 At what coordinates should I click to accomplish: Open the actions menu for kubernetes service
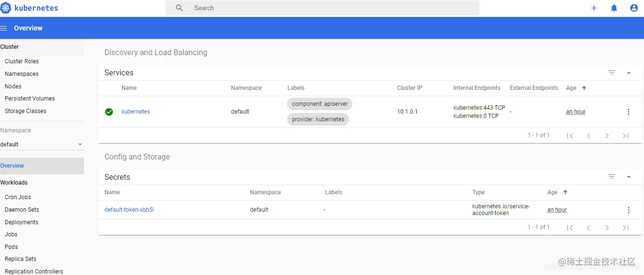coord(628,112)
